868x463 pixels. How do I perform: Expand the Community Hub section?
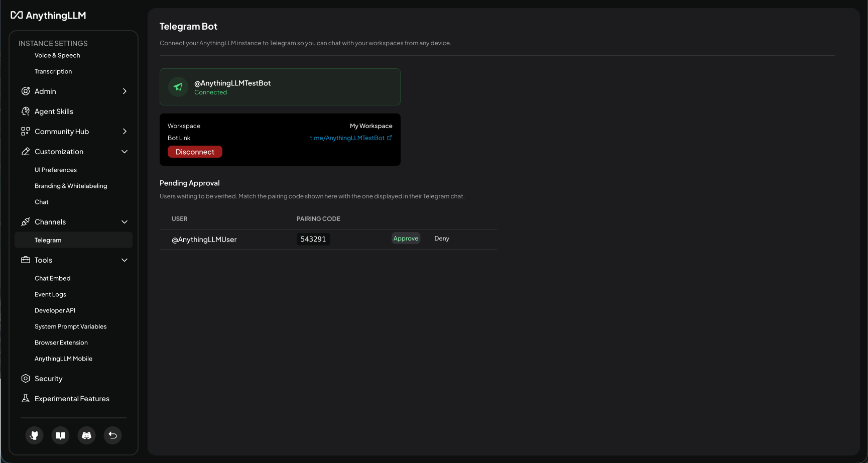coord(125,131)
